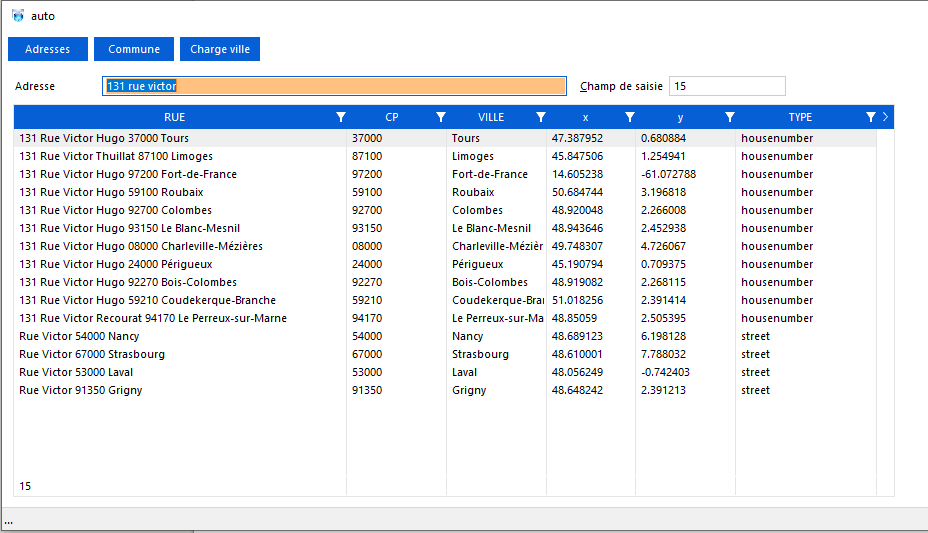Click the filter icon in RUE column
The width and height of the screenshot is (928, 533).
(341, 117)
